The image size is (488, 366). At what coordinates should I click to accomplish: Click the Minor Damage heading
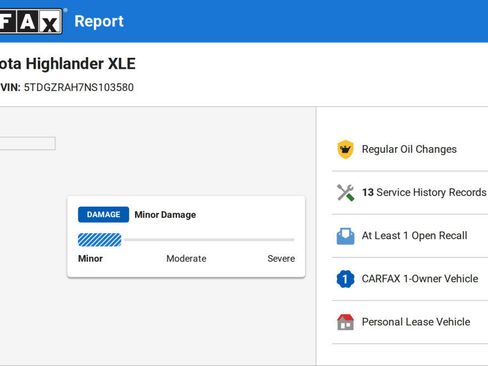pyautogui.click(x=165, y=215)
